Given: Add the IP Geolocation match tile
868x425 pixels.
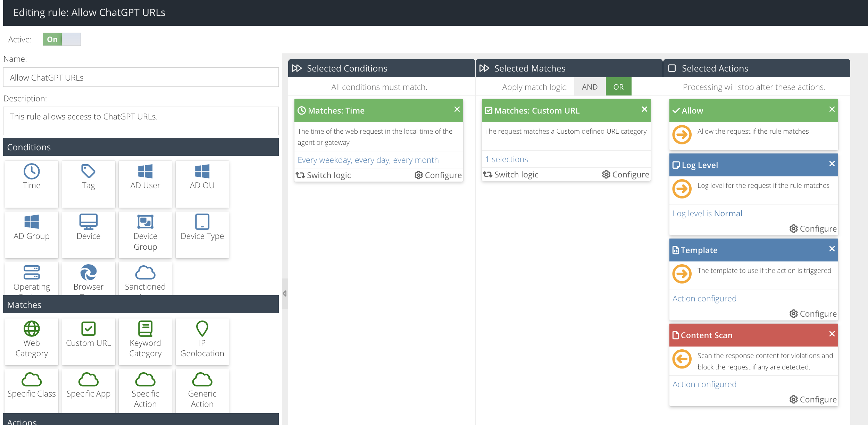Looking at the screenshot, I should click(x=202, y=342).
